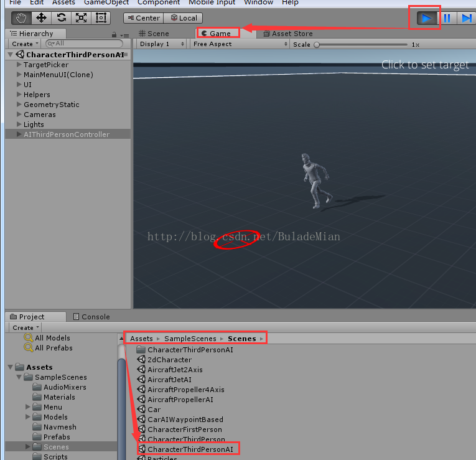Stop play mode with the Play button
The image size is (476, 460).
pyautogui.click(x=426, y=18)
